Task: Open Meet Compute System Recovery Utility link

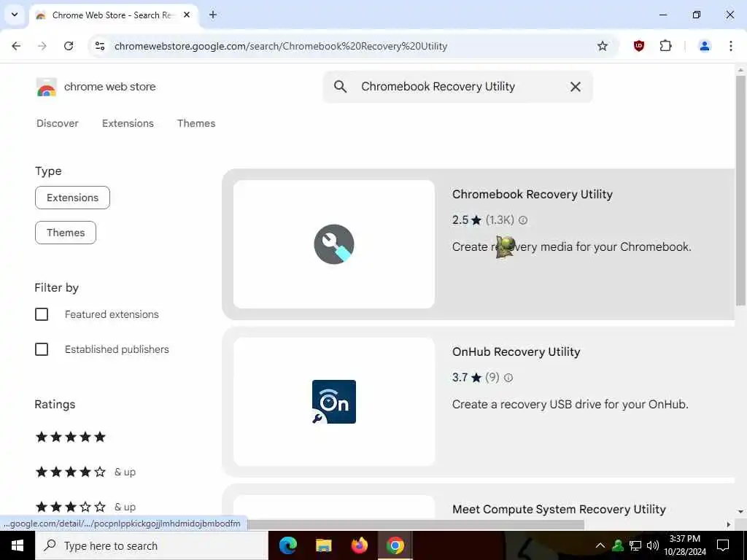Action: (x=559, y=509)
